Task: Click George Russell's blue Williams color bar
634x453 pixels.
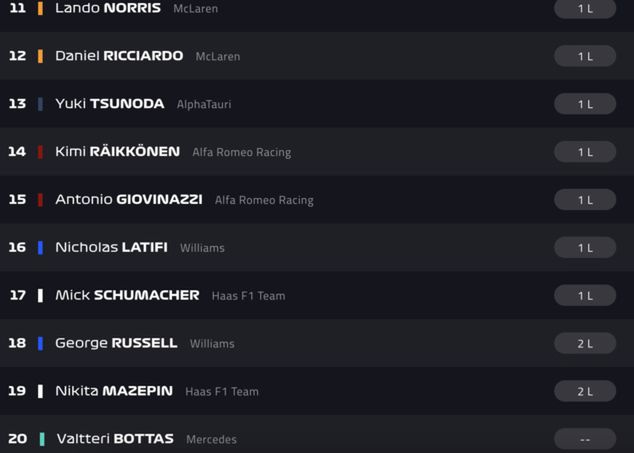Action: point(40,343)
